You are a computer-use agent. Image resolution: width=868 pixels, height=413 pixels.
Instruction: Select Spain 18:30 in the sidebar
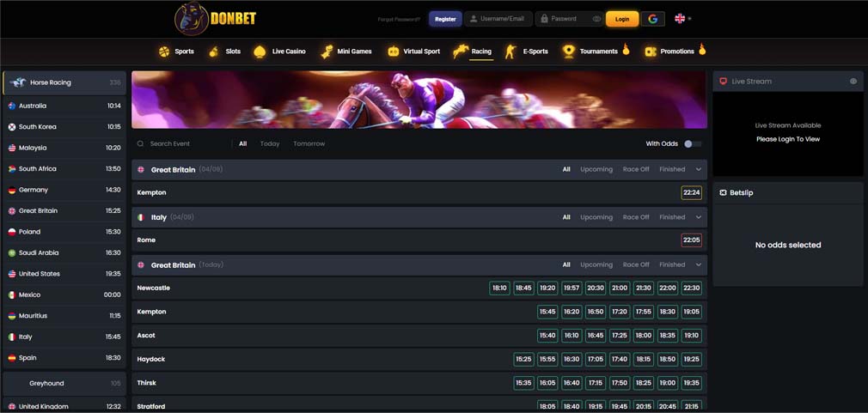[x=64, y=358]
